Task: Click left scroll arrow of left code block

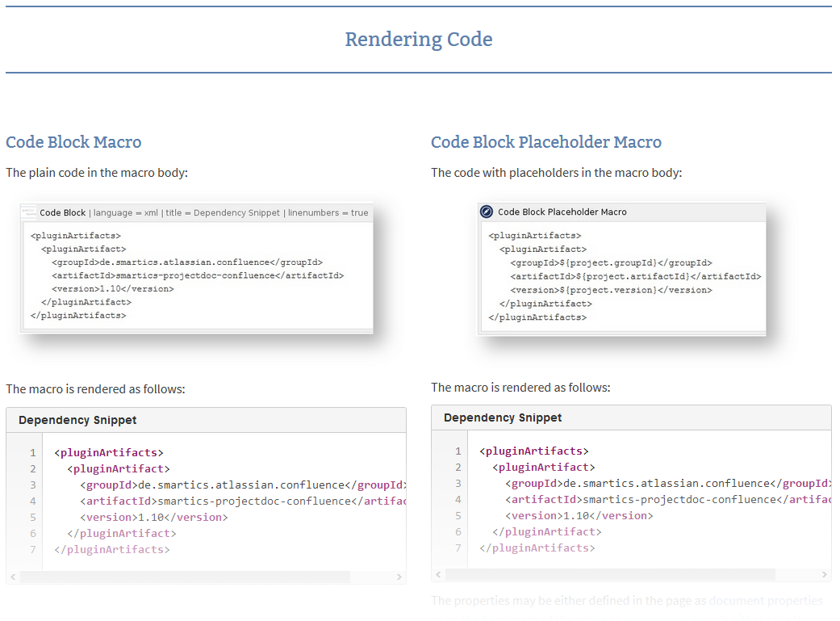Action: 12,577
